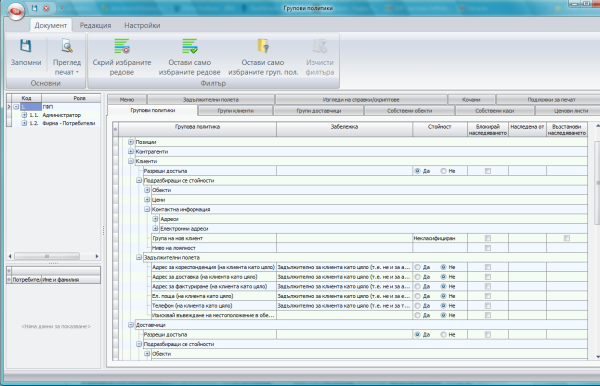Viewport: 600px width, 386px height.
Task: Tick block inheritance for Ниво на лоялност
Action: (488, 248)
